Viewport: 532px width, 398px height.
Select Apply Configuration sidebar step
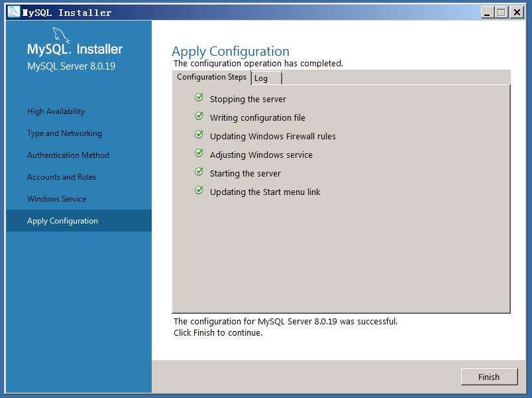pyautogui.click(x=79, y=221)
